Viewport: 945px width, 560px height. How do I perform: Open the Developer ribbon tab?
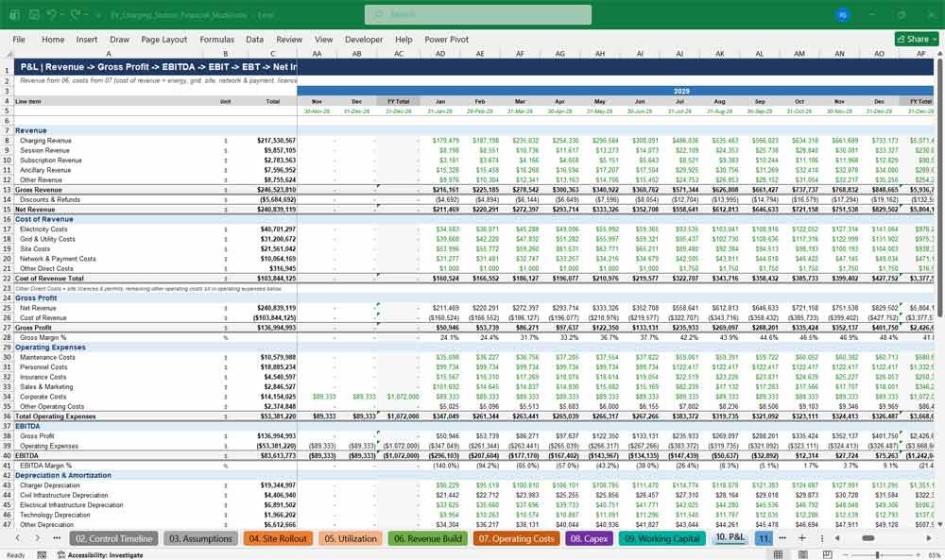pyautogui.click(x=364, y=39)
